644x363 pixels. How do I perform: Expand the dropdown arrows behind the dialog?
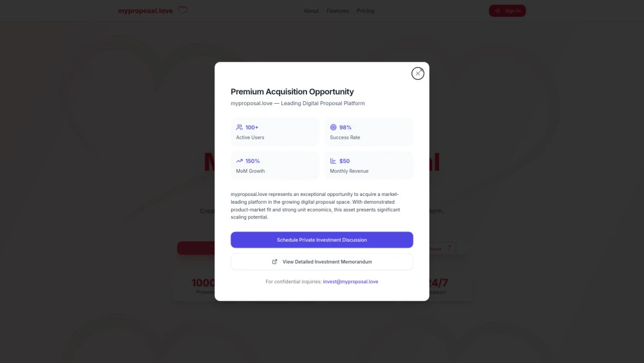450,248
